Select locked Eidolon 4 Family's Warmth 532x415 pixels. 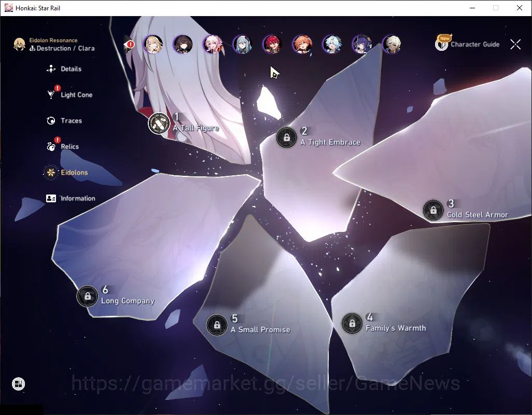pyautogui.click(x=352, y=323)
